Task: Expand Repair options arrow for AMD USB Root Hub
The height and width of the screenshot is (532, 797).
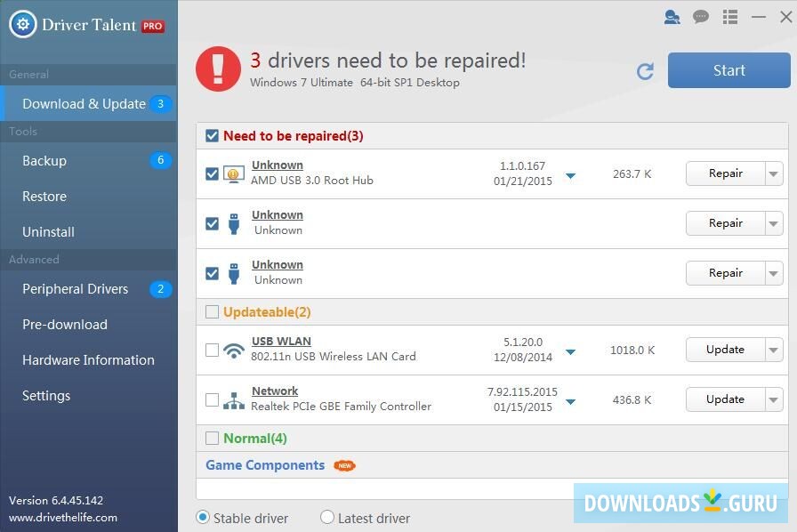Action: coord(774,174)
